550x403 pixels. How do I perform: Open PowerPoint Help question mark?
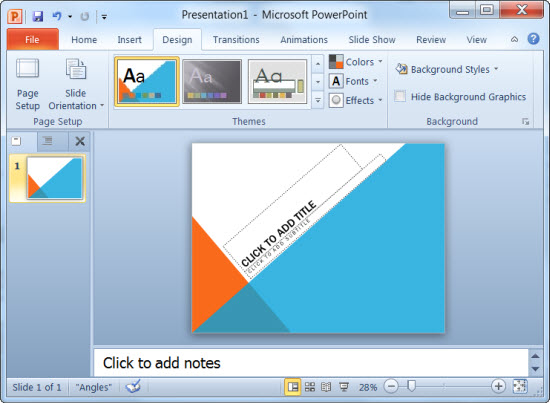[533, 39]
